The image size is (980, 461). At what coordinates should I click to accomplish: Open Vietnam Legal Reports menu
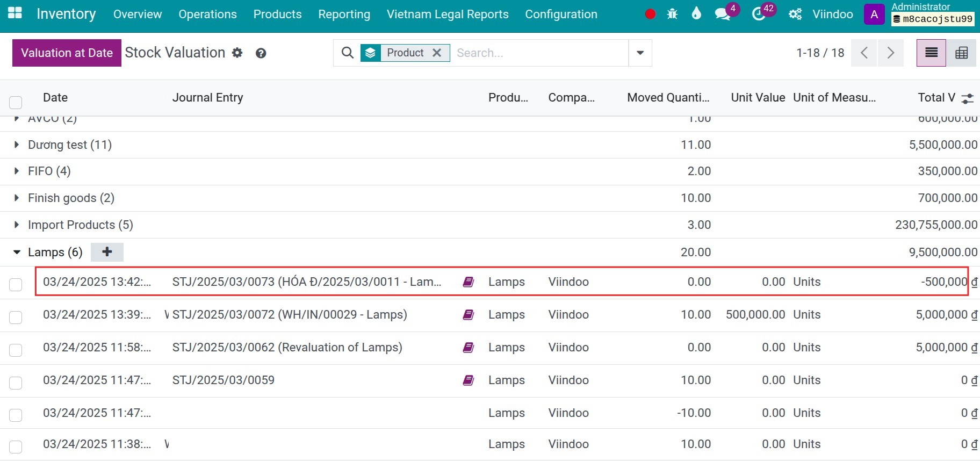448,14
